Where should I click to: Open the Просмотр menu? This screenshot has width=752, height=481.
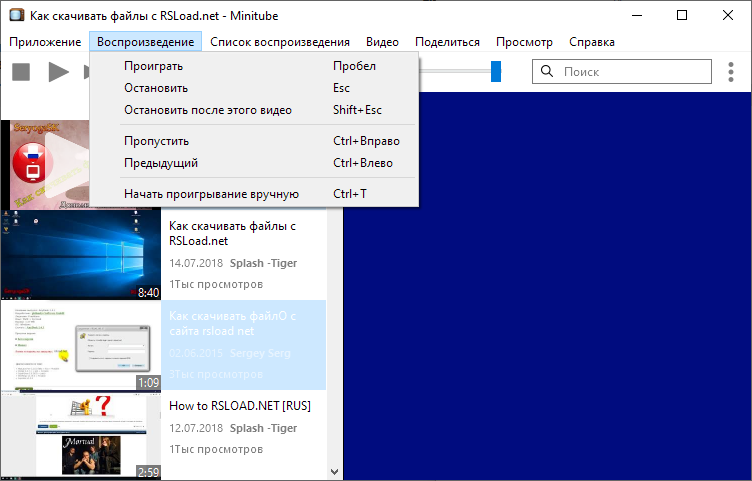tap(524, 42)
